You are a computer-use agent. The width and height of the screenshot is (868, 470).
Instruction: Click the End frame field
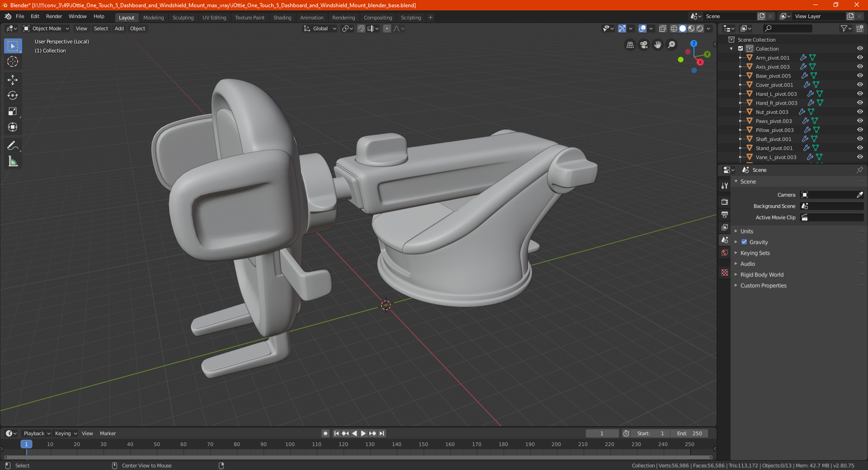(x=689, y=433)
